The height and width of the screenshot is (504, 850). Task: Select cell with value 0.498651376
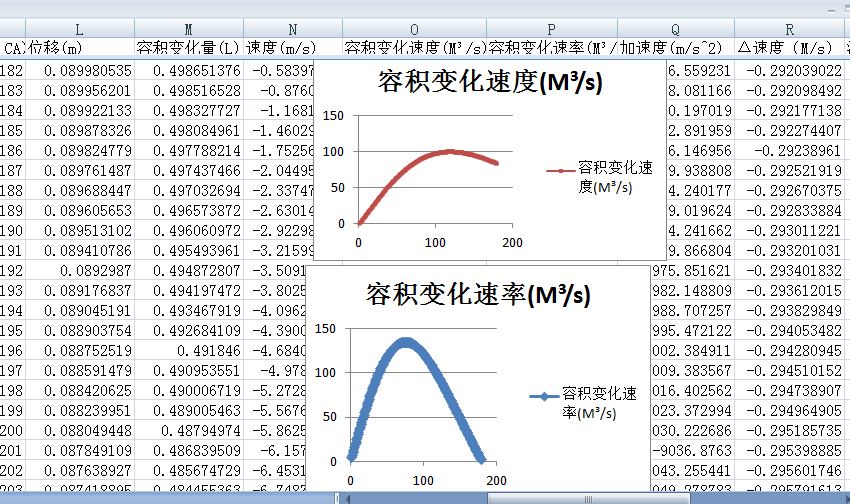pos(189,70)
